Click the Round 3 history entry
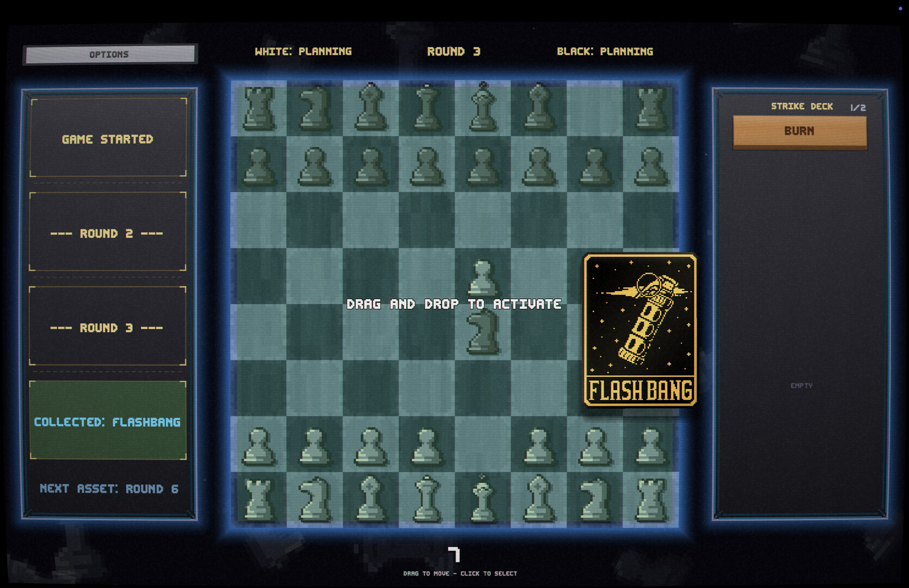Viewport: 909px width, 588px height. tap(107, 327)
